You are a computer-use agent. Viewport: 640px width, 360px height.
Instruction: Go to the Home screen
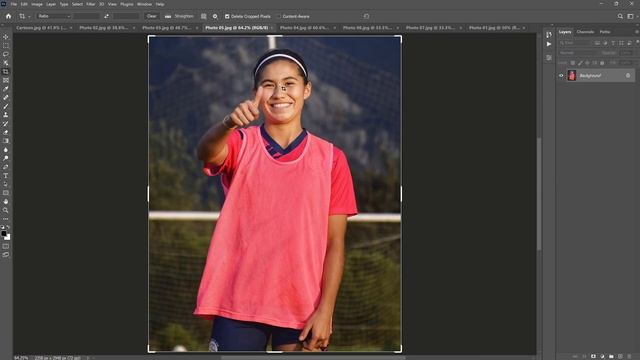(9, 16)
